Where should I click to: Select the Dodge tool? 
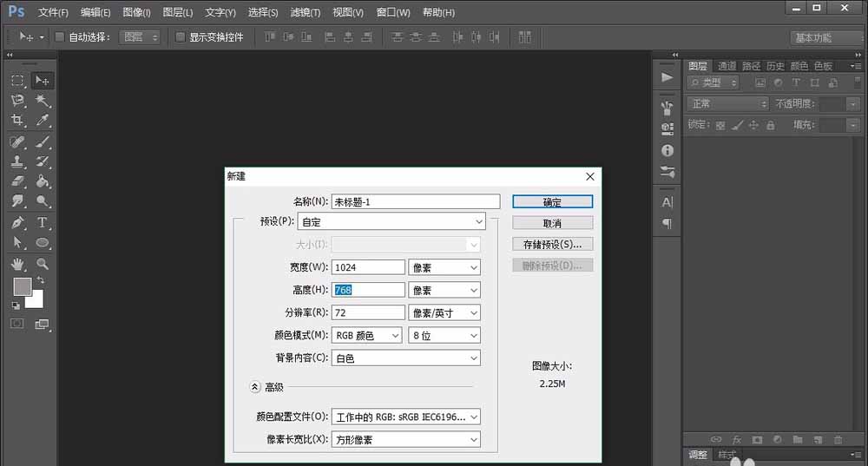pyautogui.click(x=42, y=201)
